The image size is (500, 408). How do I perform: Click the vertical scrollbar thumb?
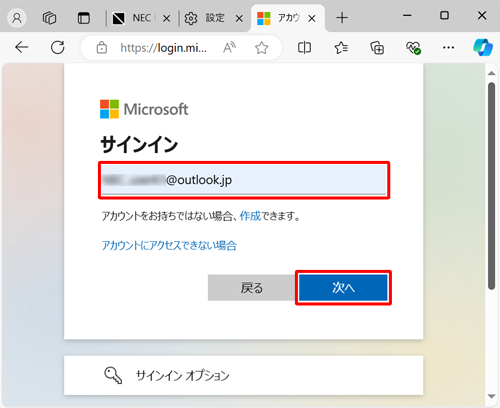pos(491,186)
